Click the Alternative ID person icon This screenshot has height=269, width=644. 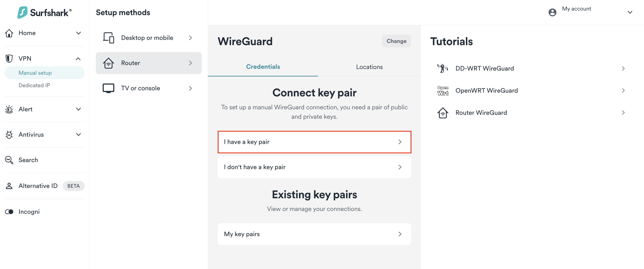point(9,186)
